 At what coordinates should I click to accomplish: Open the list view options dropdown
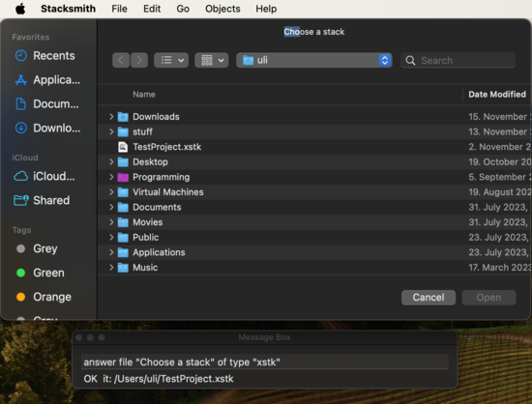pos(171,60)
